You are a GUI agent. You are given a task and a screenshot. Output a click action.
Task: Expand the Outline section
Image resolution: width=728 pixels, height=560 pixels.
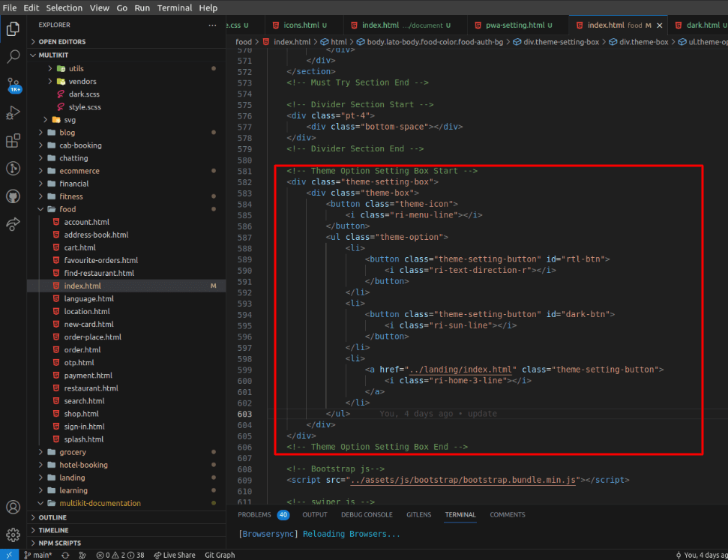tap(52, 517)
